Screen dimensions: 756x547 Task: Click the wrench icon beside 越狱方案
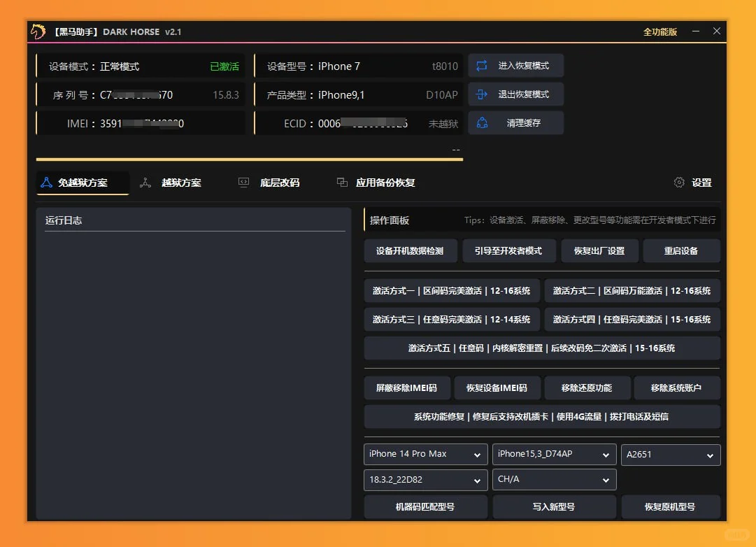(145, 182)
